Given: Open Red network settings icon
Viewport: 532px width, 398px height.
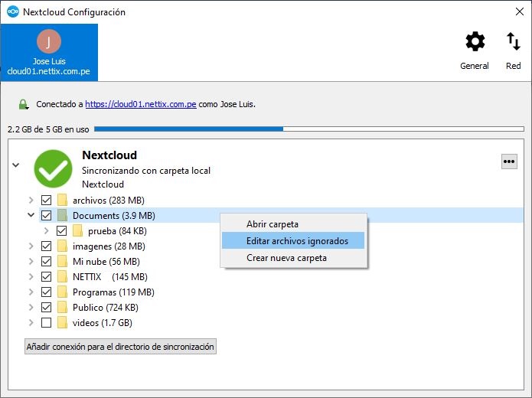Looking at the screenshot, I should click(x=513, y=43).
